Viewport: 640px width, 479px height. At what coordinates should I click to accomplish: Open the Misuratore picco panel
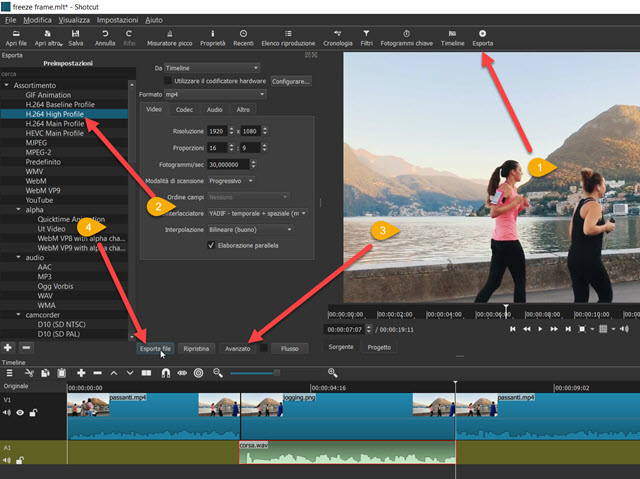coord(169,38)
